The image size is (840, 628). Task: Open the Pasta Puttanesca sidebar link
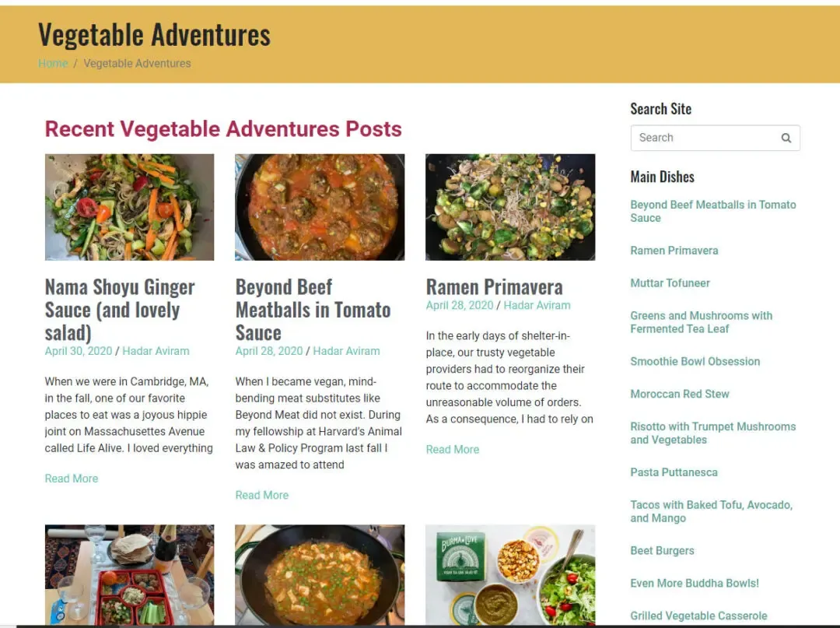[674, 472]
